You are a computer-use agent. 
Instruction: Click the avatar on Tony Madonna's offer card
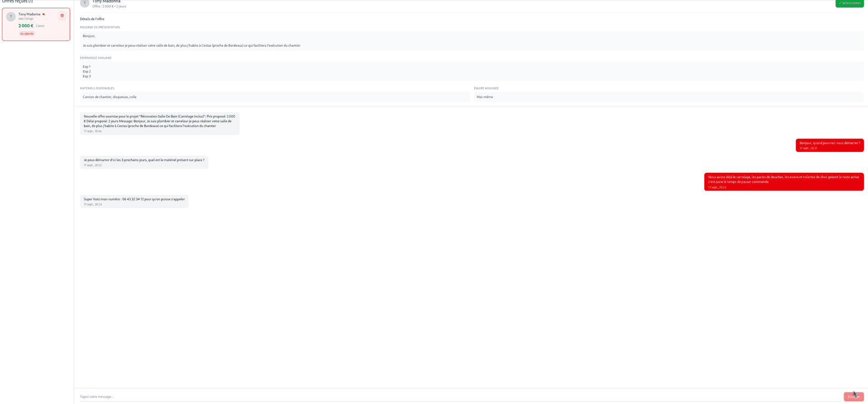[11, 17]
